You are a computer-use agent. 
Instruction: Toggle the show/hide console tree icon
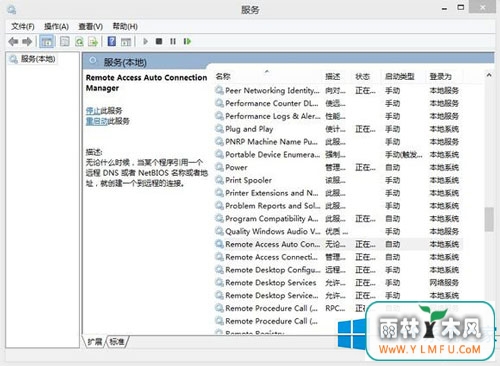click(47, 42)
